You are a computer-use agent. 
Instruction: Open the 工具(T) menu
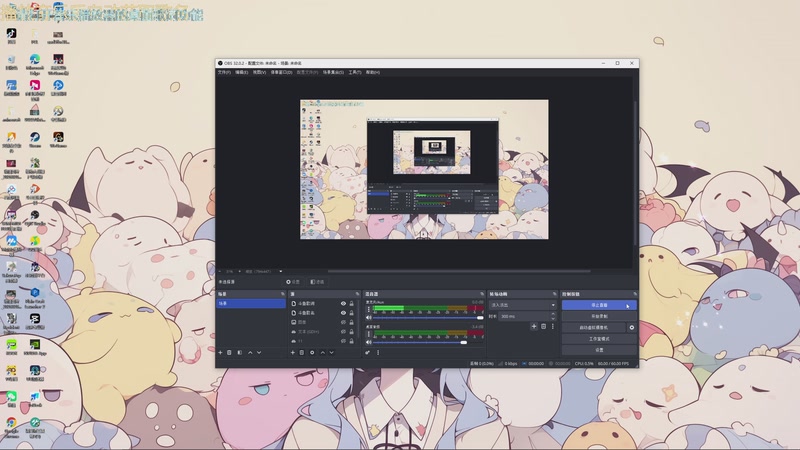point(355,72)
